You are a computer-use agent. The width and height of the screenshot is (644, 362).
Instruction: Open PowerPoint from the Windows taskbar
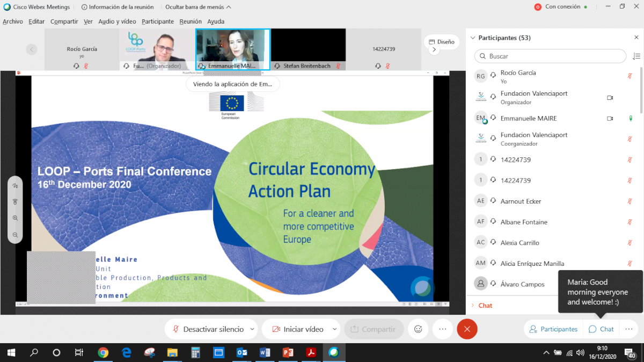tap(288, 353)
